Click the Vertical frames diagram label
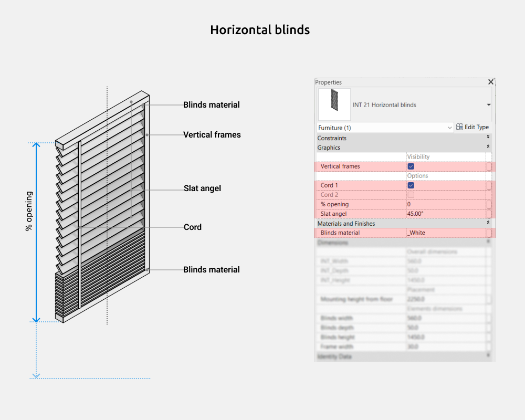This screenshot has height=420, width=525. tap(212, 134)
